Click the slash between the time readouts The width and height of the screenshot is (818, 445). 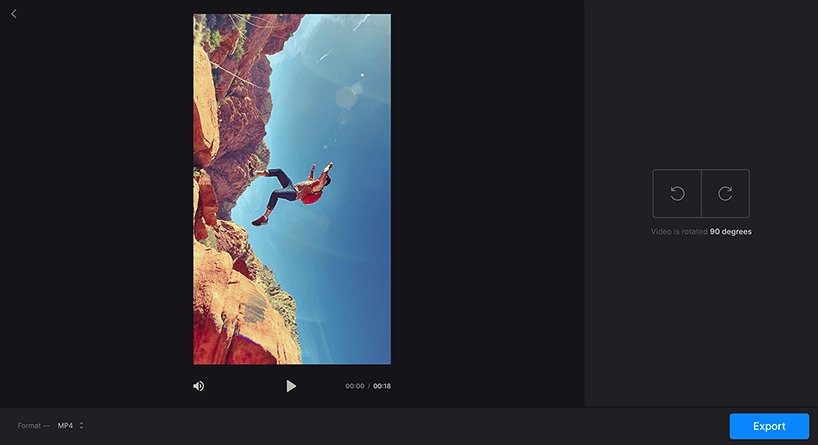pyautogui.click(x=368, y=386)
